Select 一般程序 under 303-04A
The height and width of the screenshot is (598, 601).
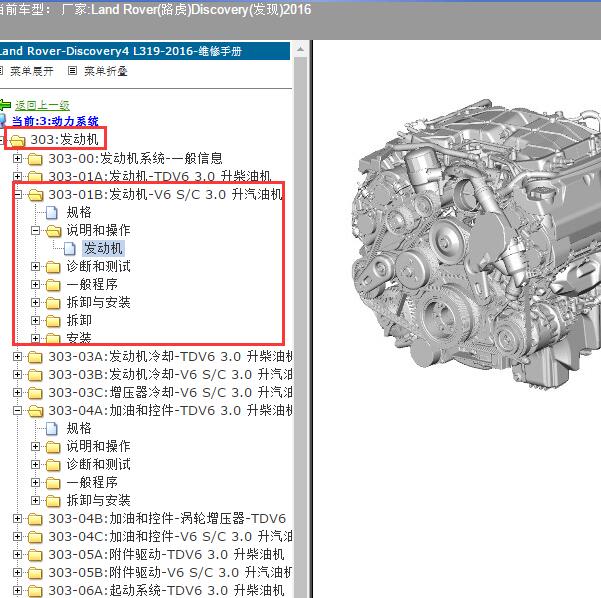(92, 483)
